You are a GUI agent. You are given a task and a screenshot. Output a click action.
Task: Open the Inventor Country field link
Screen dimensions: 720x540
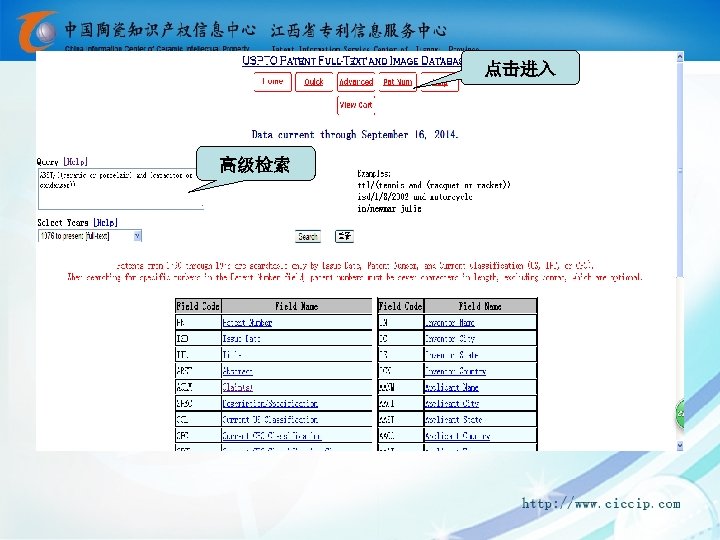pyautogui.click(x=456, y=371)
